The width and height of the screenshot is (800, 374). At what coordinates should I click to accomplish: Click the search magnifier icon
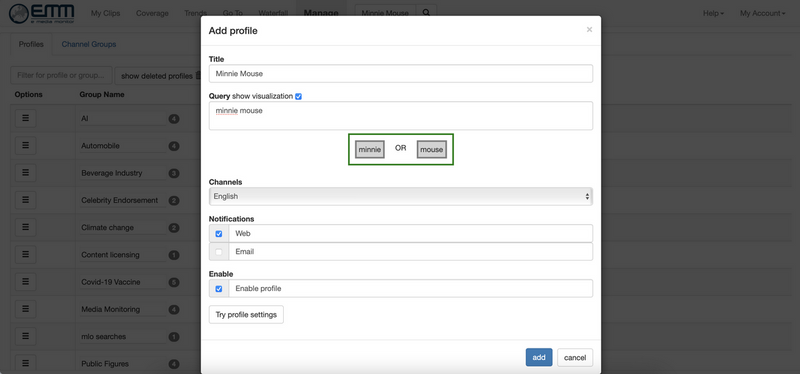pyautogui.click(x=426, y=13)
